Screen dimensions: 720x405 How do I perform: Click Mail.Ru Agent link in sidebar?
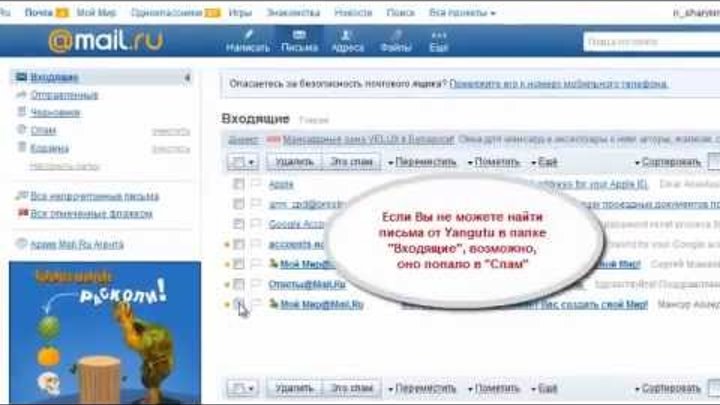77,245
